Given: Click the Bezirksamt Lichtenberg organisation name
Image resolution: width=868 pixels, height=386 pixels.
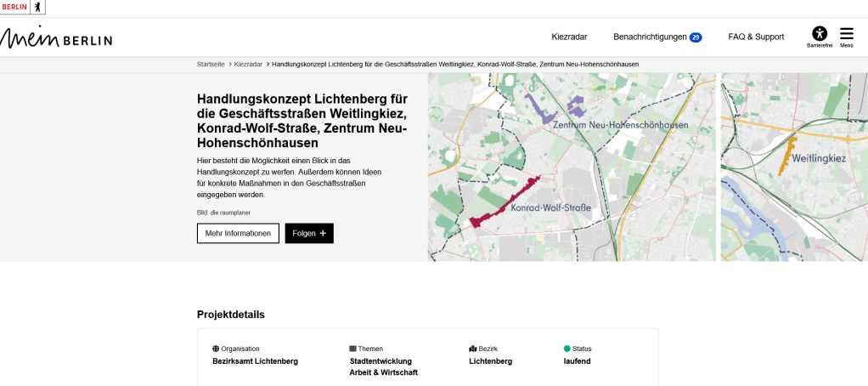Looking at the screenshot, I should tap(255, 361).
